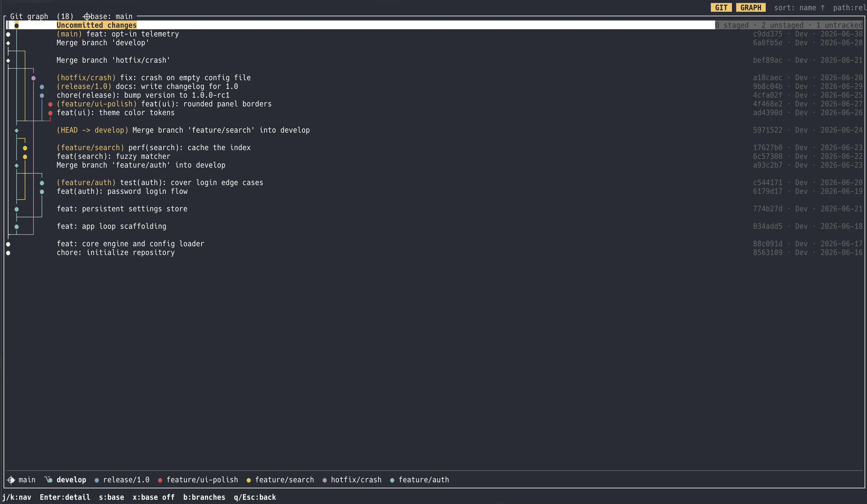
Task: Click commit hash c9dd375
Action: coord(768,34)
